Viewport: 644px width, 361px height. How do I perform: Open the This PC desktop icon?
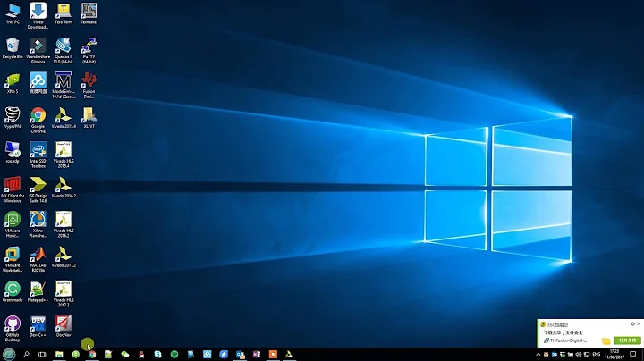[x=13, y=14]
